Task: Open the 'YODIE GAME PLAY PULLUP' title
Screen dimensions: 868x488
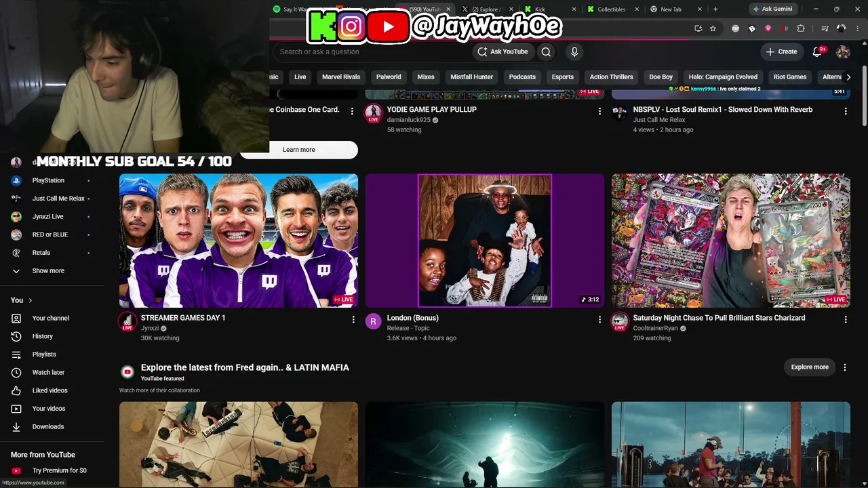Action: coord(432,109)
